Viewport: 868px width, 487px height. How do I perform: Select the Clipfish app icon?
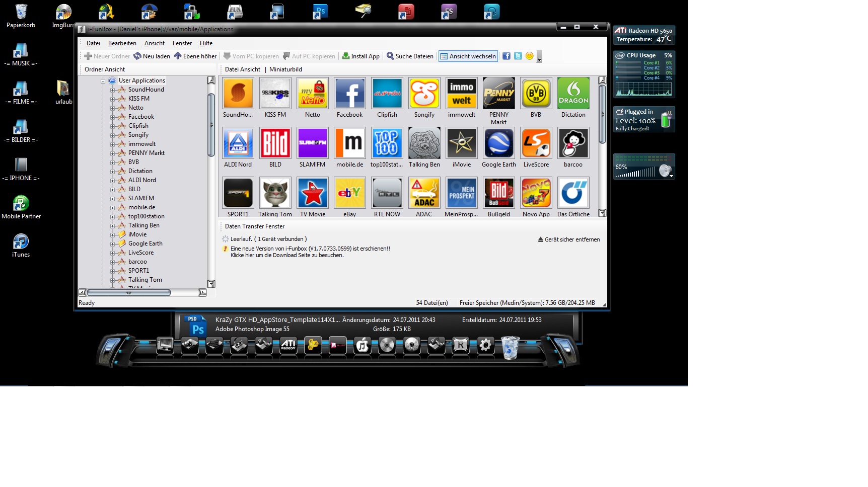click(387, 93)
